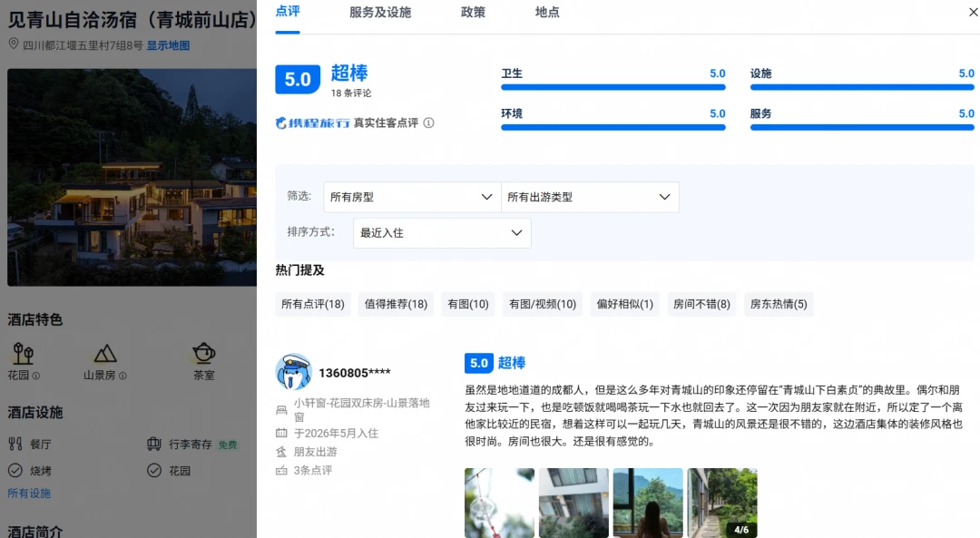Switch to the 地点 tab

pos(547,13)
